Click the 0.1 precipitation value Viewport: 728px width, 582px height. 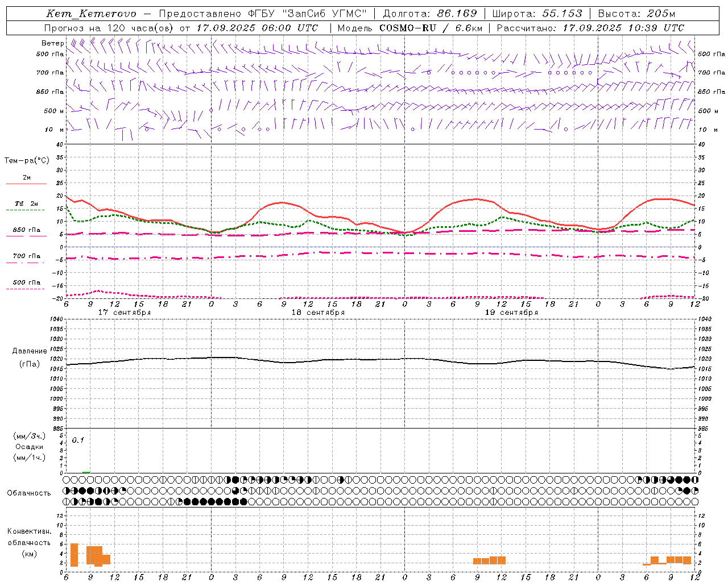point(78,440)
